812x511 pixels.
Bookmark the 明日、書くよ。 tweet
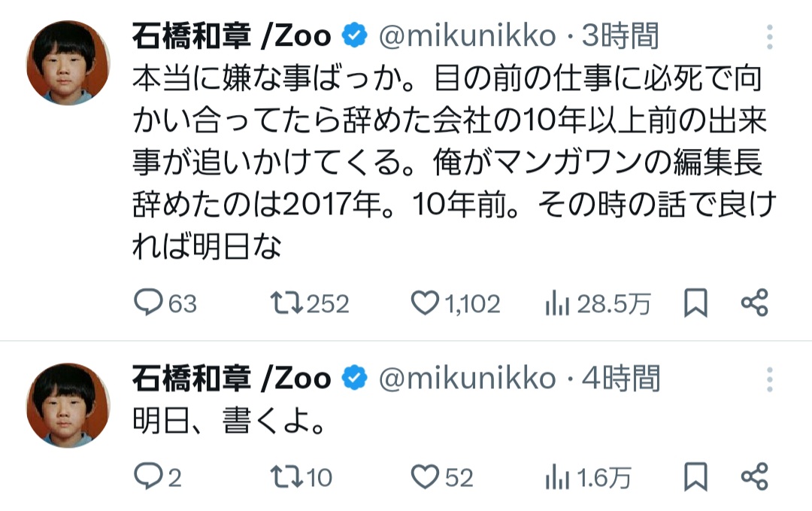click(695, 476)
